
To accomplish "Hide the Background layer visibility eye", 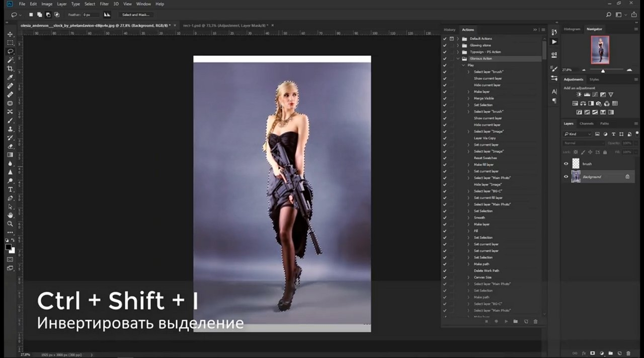I will coord(566,177).
